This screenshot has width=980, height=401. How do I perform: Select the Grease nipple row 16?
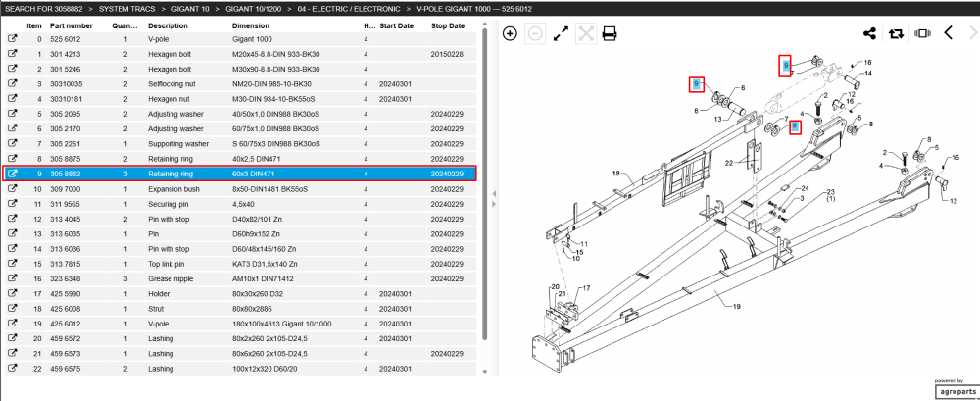click(241, 279)
